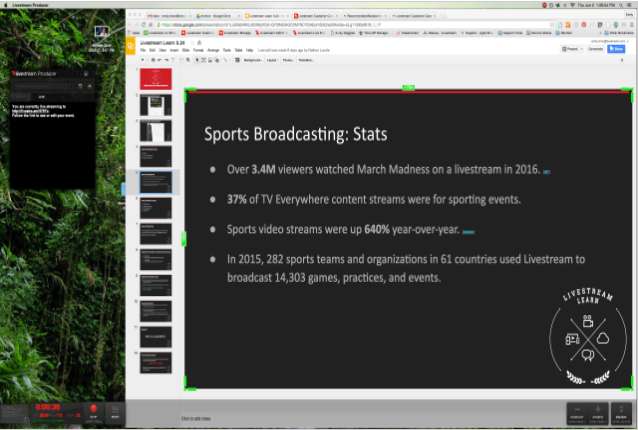Image resolution: width=638 pixels, height=430 pixels.
Task: Click the Livestream Learn logo on slide
Action: coord(588,336)
